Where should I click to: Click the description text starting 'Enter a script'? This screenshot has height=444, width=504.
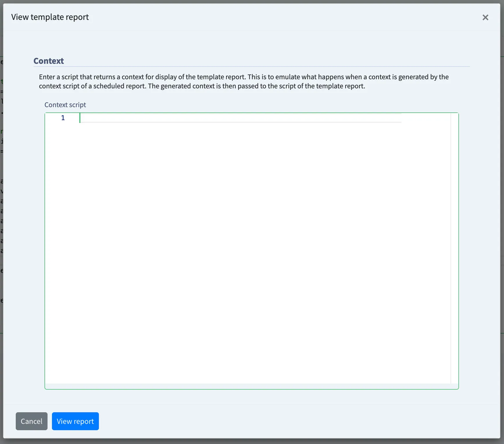pyautogui.click(x=244, y=81)
